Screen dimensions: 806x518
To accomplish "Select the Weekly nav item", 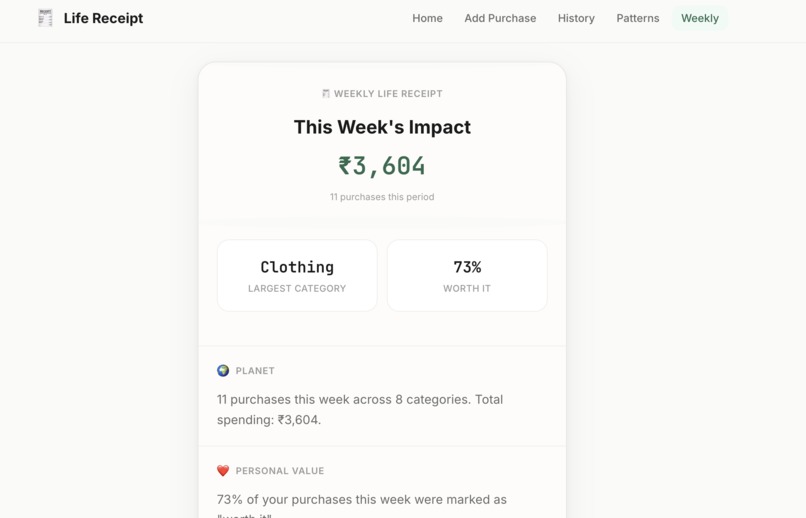I will [700, 18].
